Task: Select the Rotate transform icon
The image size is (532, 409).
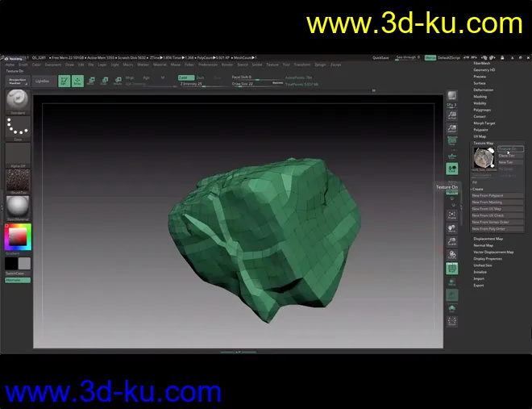Action: tap(118, 81)
